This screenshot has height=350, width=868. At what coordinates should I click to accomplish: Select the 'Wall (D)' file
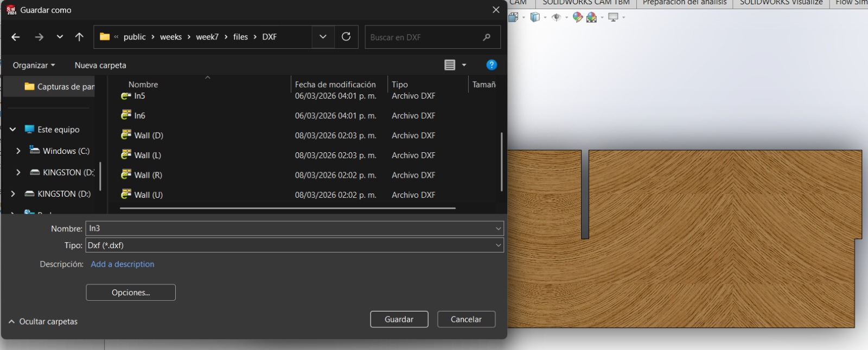[149, 135]
